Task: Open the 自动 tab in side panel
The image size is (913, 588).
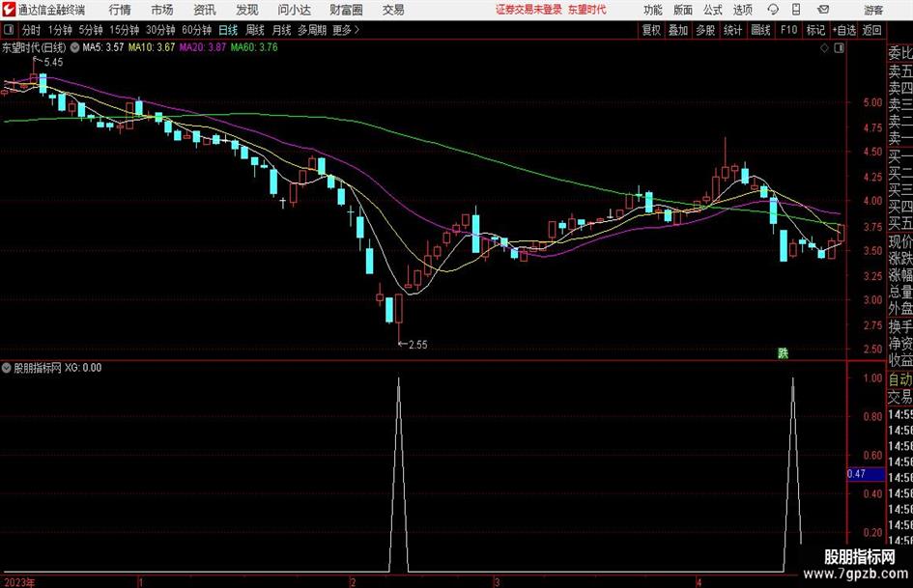Action: (x=899, y=379)
